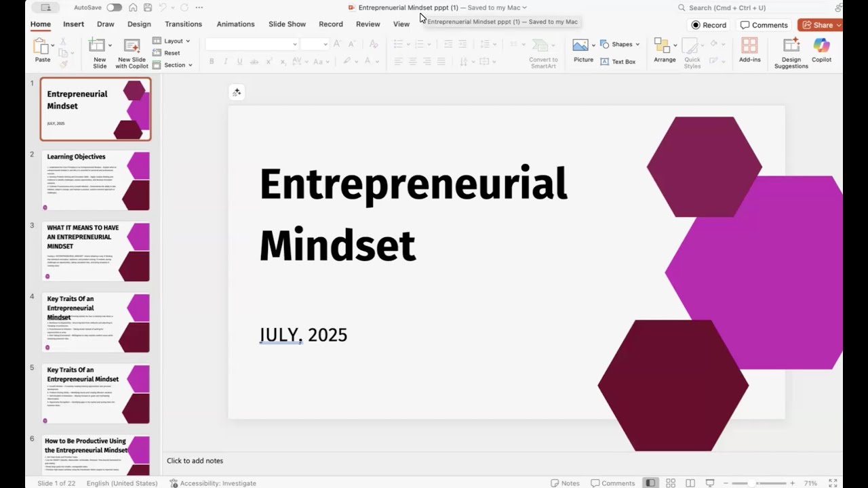
Task: Open the Design tab
Action: (139, 24)
